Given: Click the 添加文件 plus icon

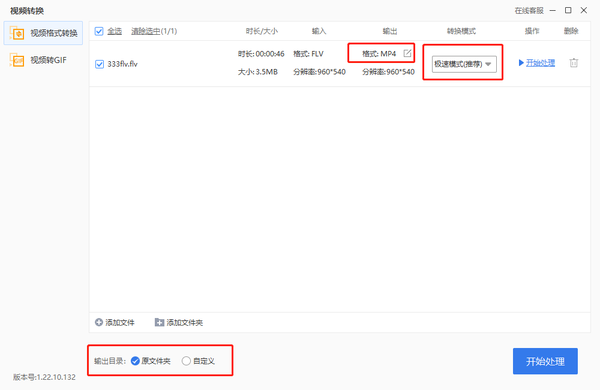Looking at the screenshot, I should point(99,322).
